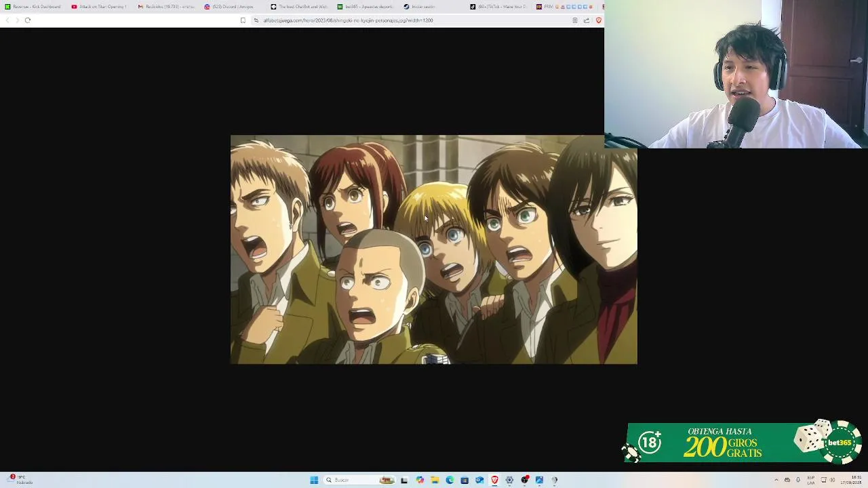Open the clock and date 17/09/2025
Image resolution: width=868 pixels, height=488 pixels.
(x=850, y=480)
